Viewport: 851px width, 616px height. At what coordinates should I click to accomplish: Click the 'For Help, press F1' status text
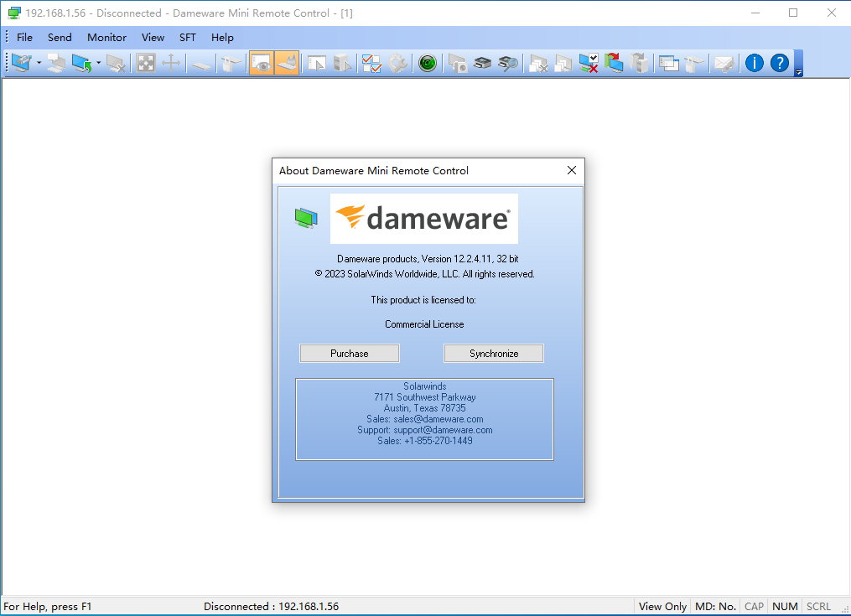48,606
